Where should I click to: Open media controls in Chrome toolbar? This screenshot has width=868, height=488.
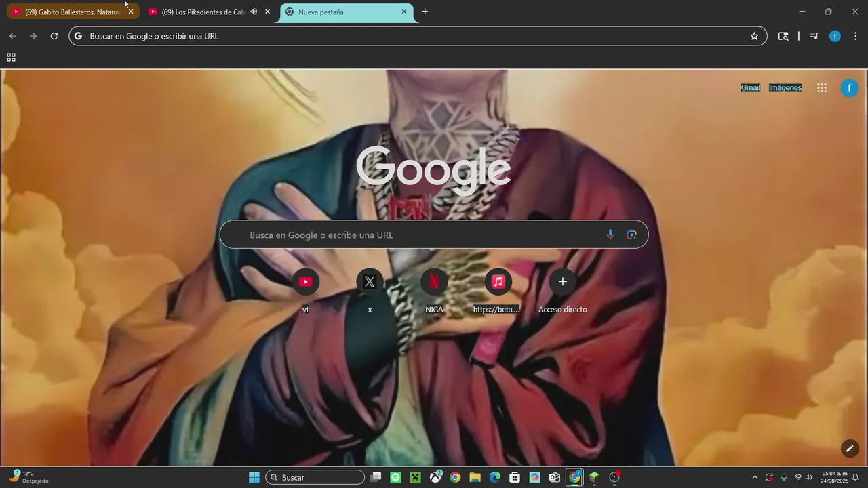(x=814, y=36)
